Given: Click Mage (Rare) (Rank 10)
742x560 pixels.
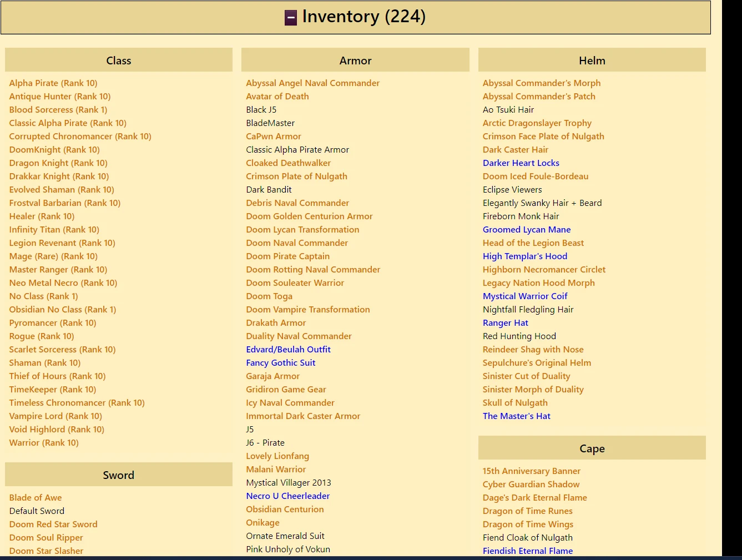Looking at the screenshot, I should click(x=53, y=256).
